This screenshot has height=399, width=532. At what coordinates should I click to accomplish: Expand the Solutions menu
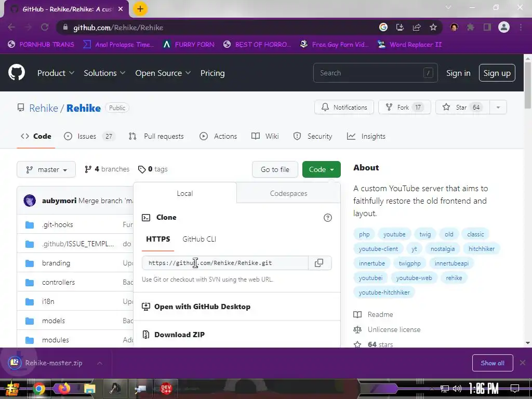[x=104, y=73]
